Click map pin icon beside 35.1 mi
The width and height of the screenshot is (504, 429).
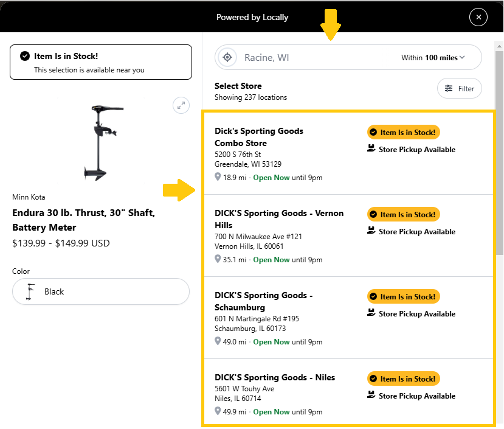click(218, 259)
